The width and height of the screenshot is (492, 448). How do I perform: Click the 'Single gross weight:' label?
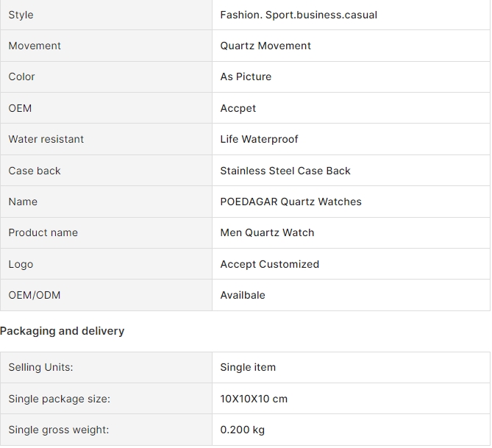[59, 430]
